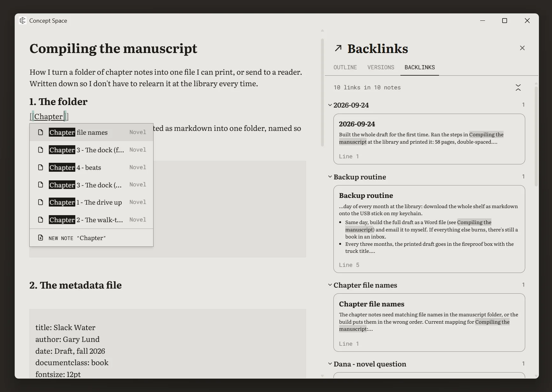This screenshot has width=552, height=392.
Task: Collapse the Dana - novel question group
Action: (330, 364)
